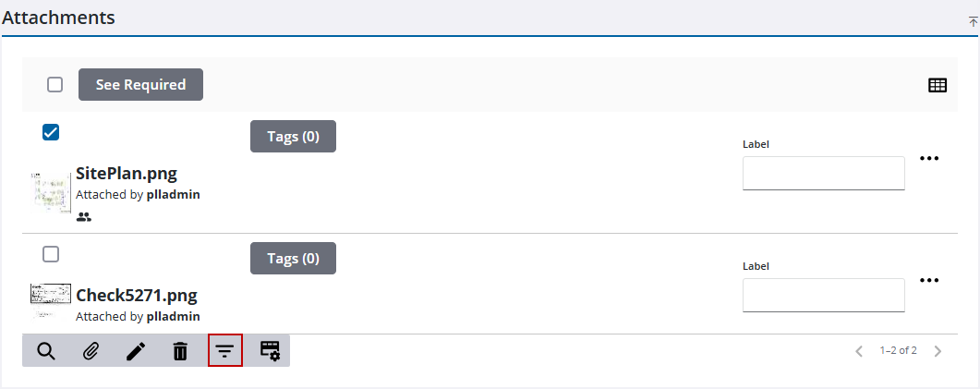980x389 pixels.
Task: Click the See Required button
Action: [140, 85]
